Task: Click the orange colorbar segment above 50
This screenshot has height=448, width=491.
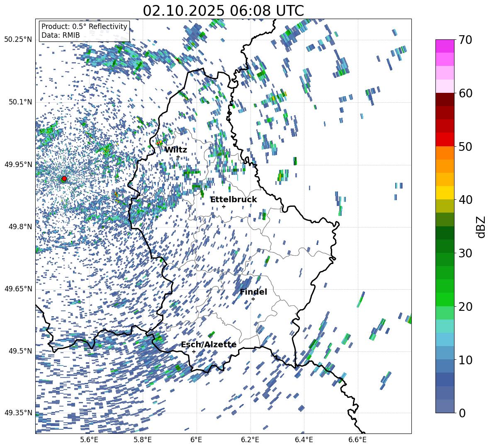Action: click(445, 153)
